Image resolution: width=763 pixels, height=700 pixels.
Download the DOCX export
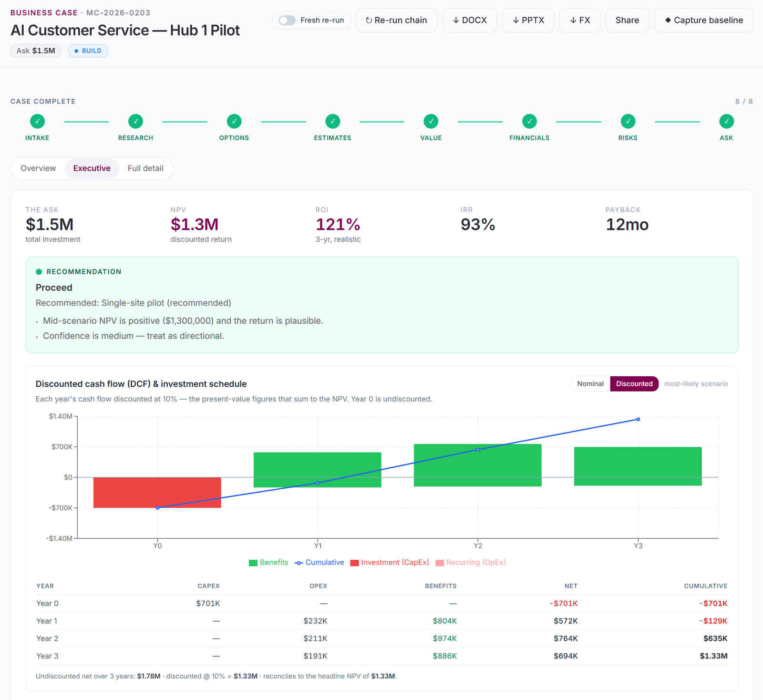tap(470, 20)
